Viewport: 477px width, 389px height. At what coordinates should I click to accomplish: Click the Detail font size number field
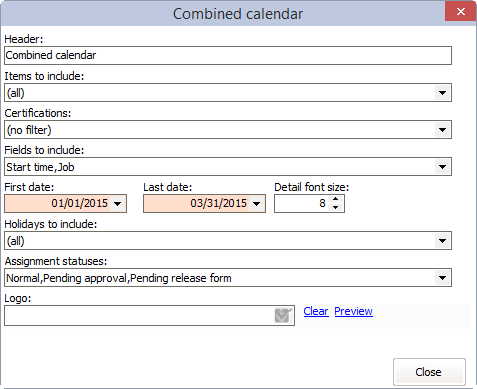coord(302,203)
